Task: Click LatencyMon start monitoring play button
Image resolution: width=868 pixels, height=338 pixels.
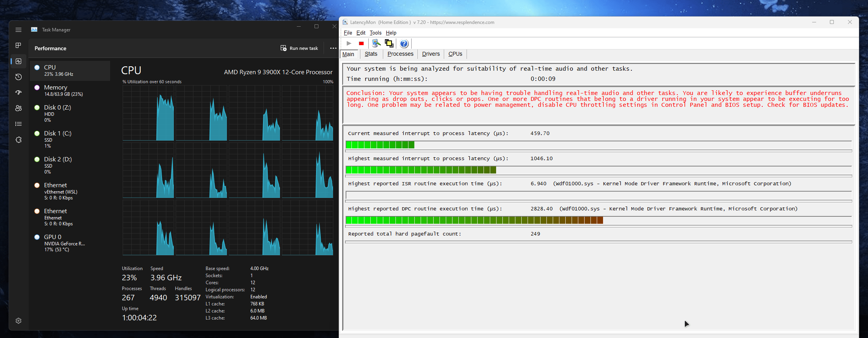Action: [349, 44]
